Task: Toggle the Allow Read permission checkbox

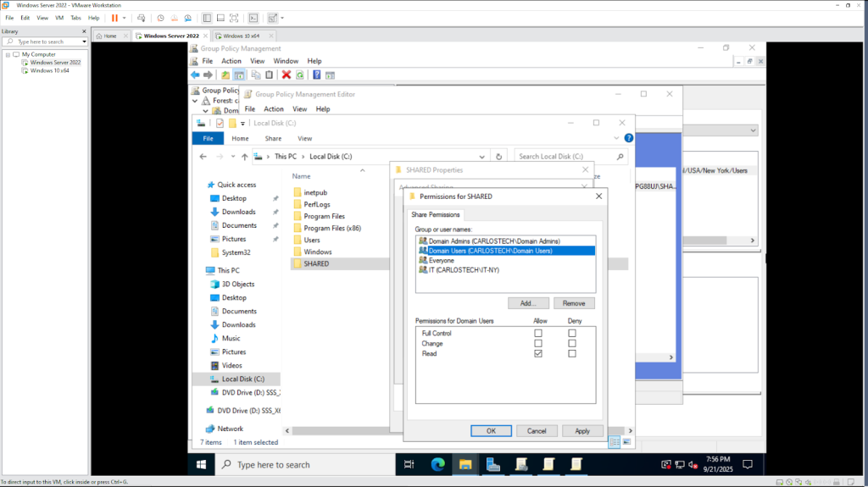Action: pos(538,354)
